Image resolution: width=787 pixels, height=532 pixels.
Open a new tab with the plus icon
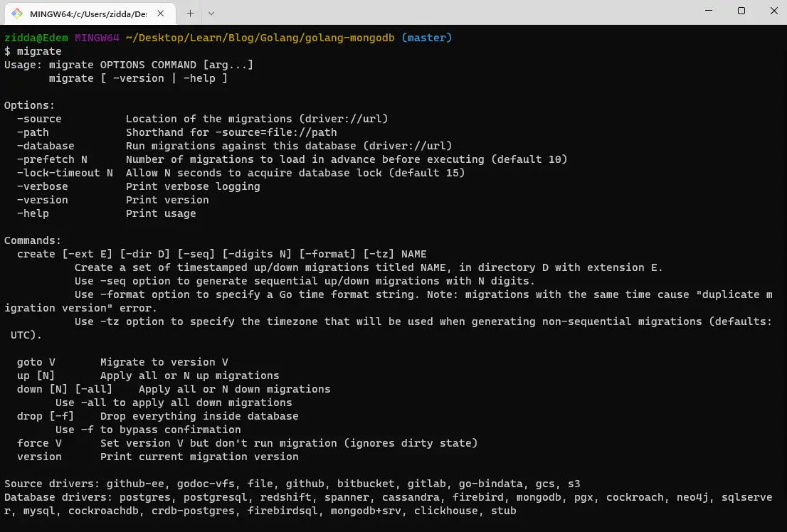point(191,13)
